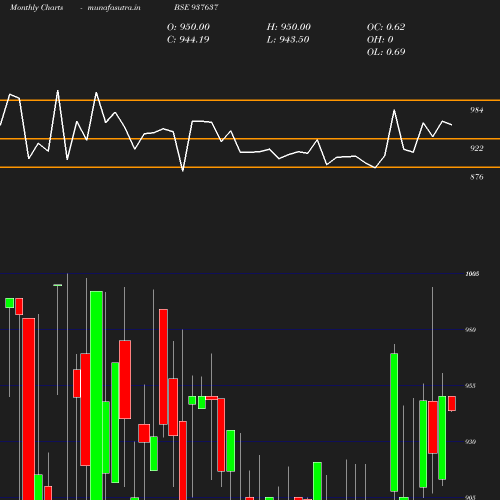Click the munafasutra.in watermark text

(114, 7)
